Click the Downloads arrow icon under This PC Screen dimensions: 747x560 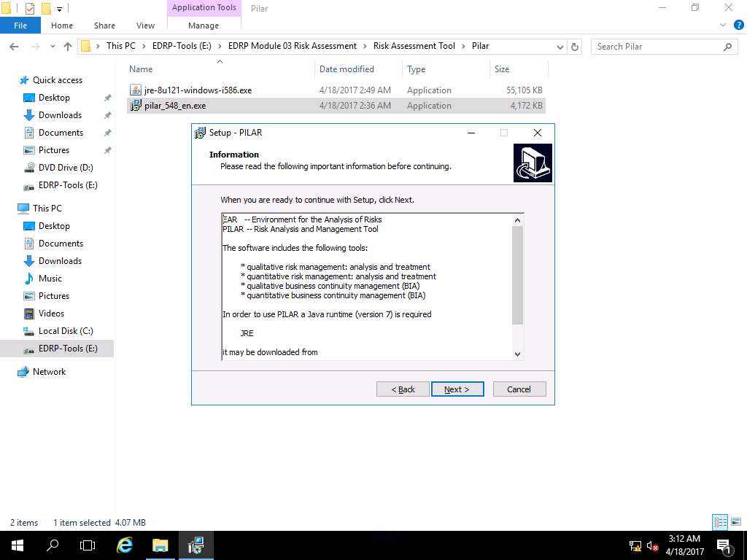pos(29,261)
